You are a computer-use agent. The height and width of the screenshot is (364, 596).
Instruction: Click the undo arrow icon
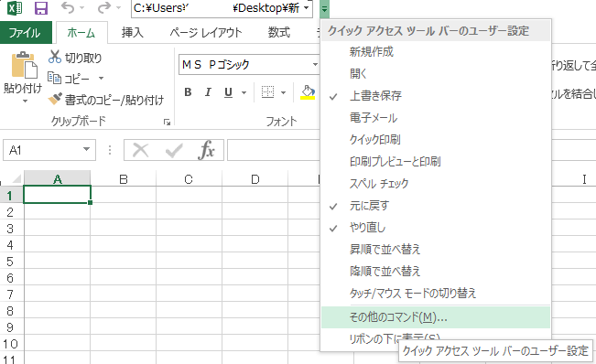(68, 7)
